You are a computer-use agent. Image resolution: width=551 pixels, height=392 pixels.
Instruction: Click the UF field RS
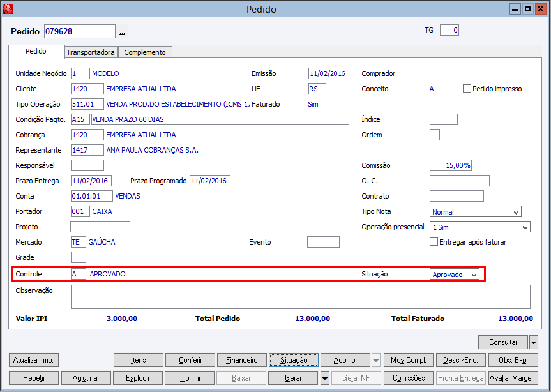coord(317,89)
